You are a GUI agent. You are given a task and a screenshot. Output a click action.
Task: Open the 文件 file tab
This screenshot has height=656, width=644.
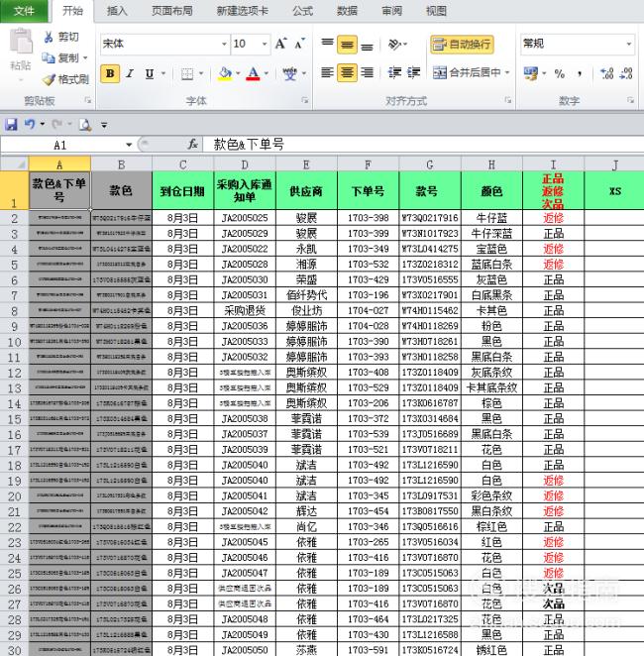(x=24, y=11)
